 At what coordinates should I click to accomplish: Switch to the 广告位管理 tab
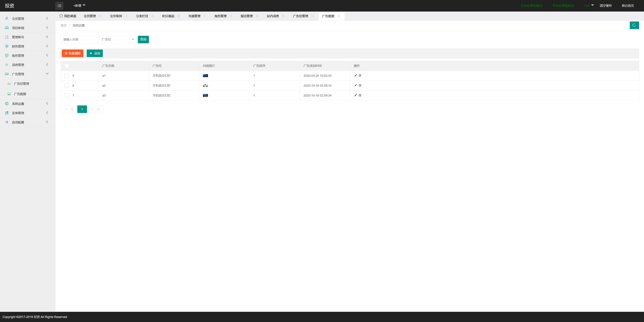point(301,16)
